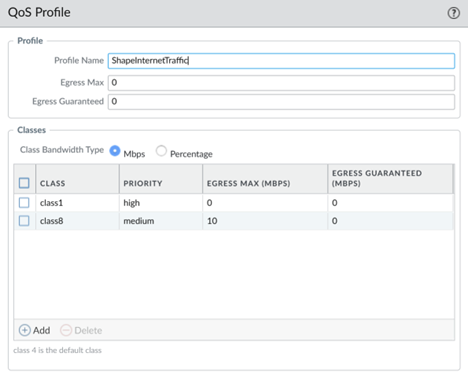Image resolution: width=468 pixels, height=375 pixels.
Task: Click the Egress Max input field
Action: click(281, 83)
